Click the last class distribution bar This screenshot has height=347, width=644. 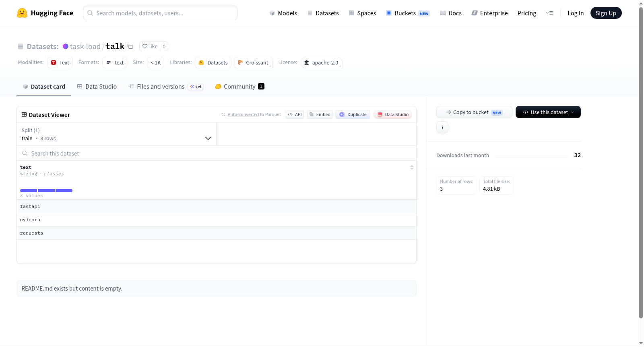tap(64, 191)
